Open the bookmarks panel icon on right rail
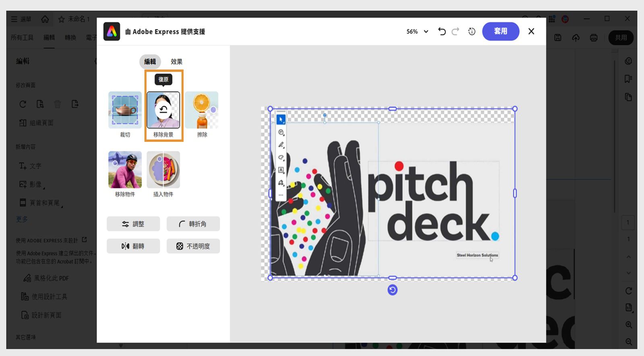This screenshot has width=644, height=356. 628,79
